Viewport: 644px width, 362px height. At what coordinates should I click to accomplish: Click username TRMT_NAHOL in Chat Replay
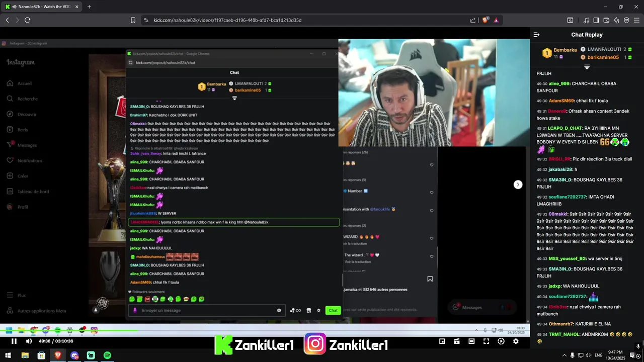coord(563,334)
